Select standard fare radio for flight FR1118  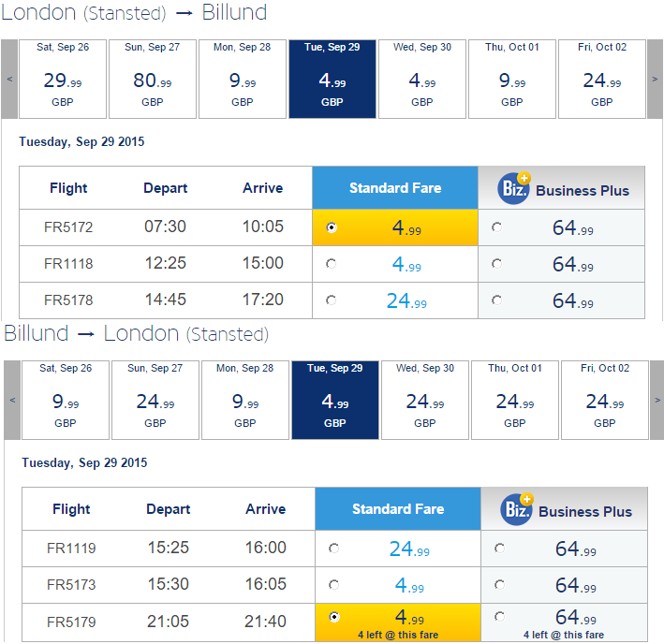[x=331, y=264]
